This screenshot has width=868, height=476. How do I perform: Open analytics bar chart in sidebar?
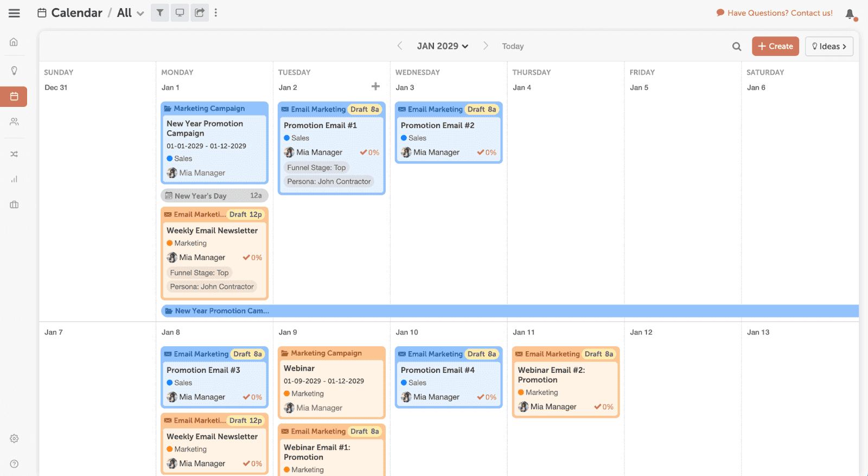pyautogui.click(x=14, y=179)
